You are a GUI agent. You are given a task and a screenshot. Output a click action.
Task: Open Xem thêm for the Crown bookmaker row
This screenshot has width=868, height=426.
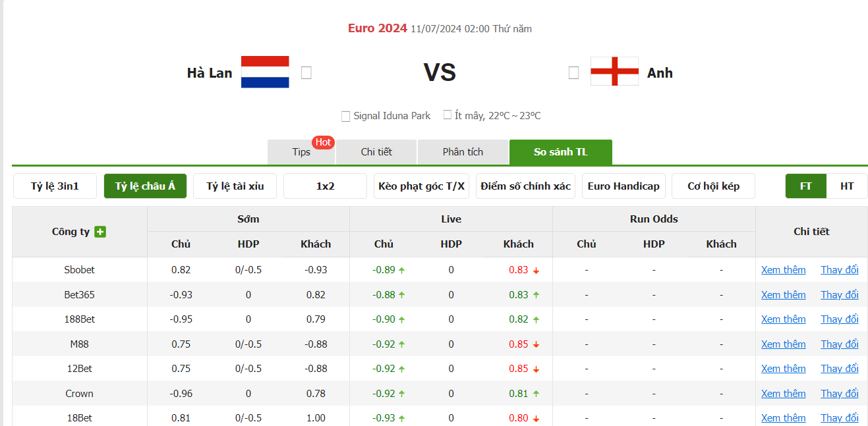click(x=783, y=393)
